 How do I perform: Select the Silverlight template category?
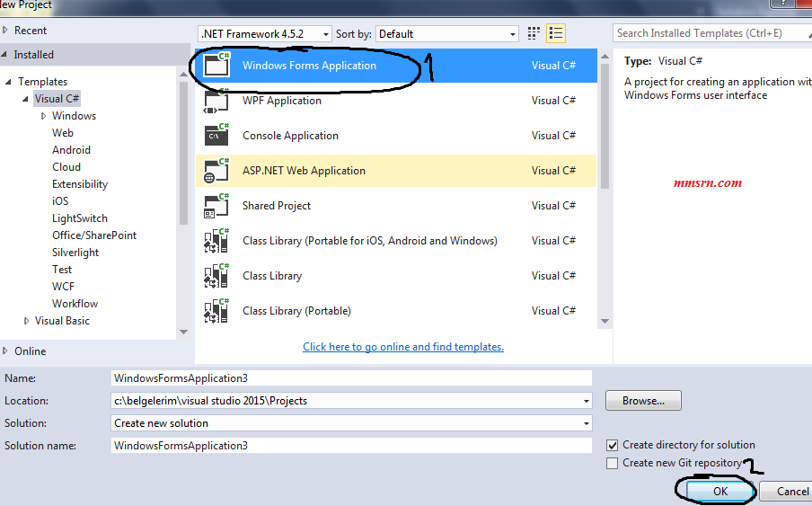75,253
